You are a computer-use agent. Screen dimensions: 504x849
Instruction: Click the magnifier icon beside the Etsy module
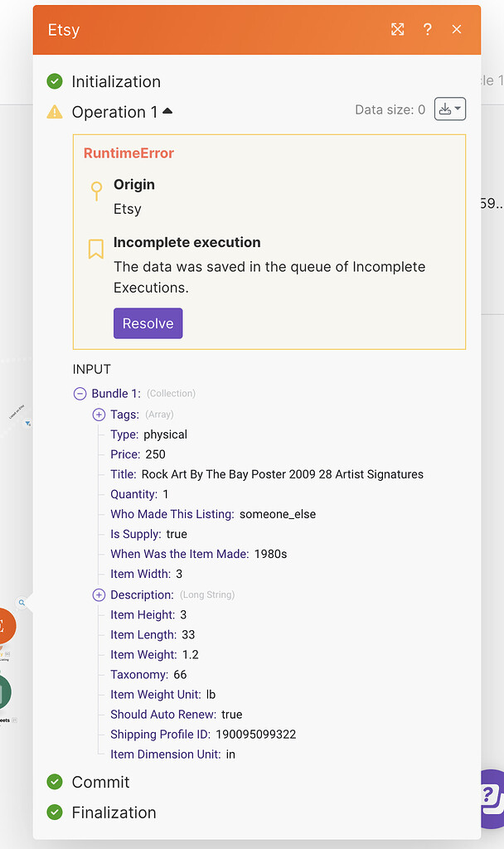22,603
